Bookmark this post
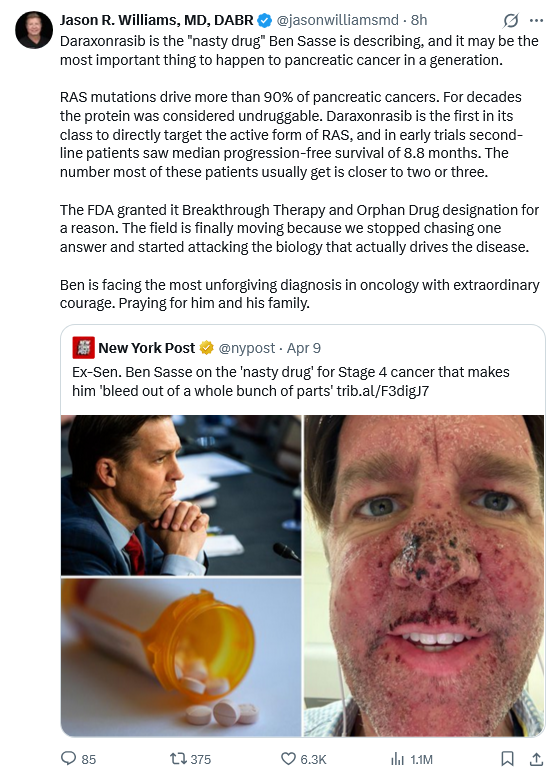Screen dimensions: 560x780 click(507, 759)
